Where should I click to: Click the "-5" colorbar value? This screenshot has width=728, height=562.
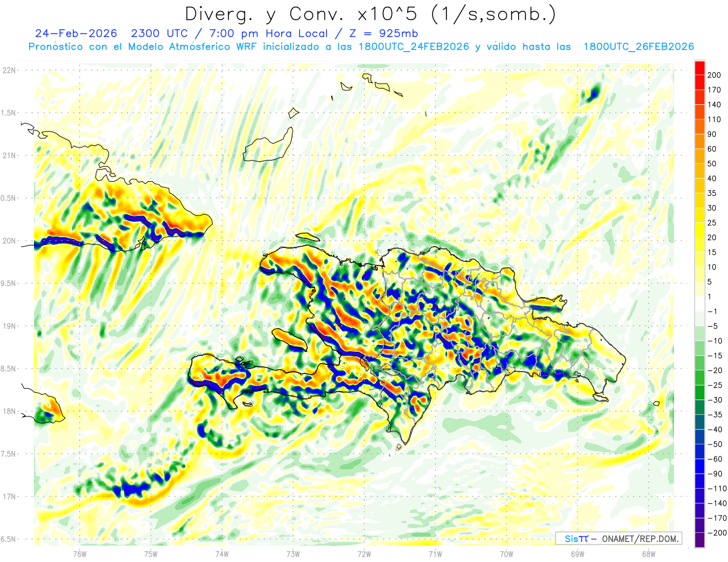713,326
